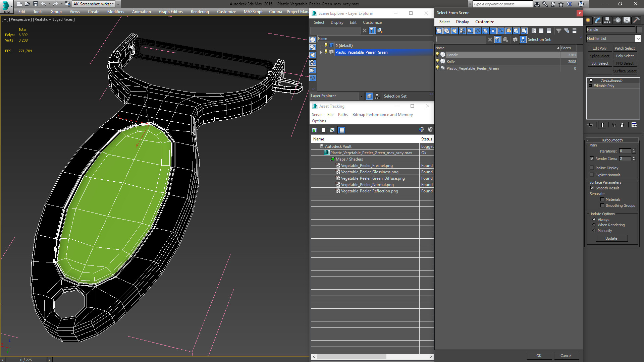Viewport: 644px width, 362px height.
Task: Expand Editable Poly sub-object tree
Action: (590, 86)
